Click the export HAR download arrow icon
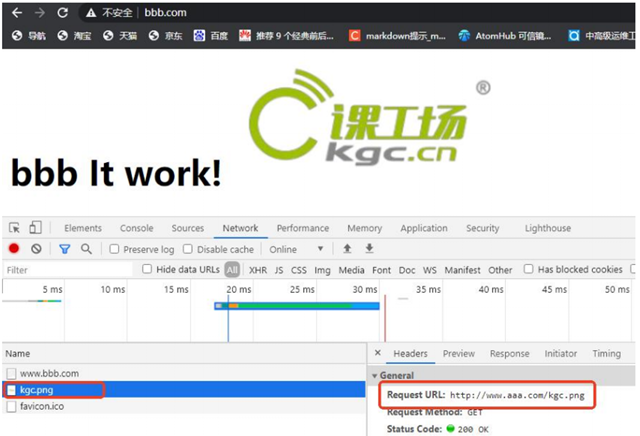The height and width of the screenshot is (436, 640). point(369,248)
